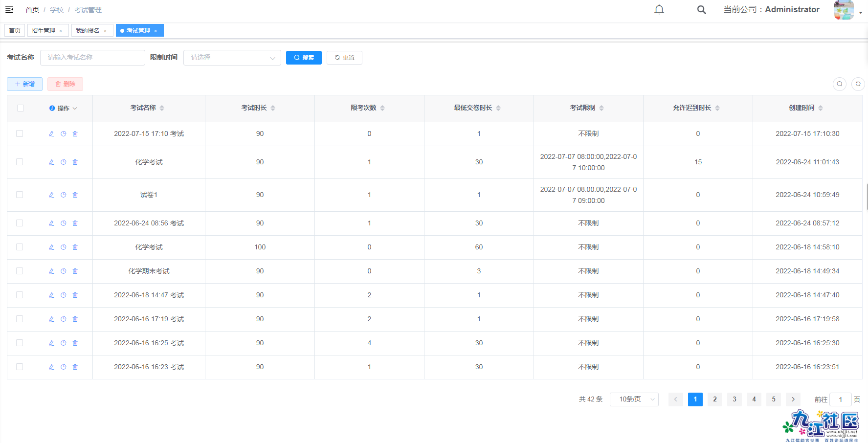Viewport: 868px width, 443px height.
Task: Click edit icon for 2022-07-15 17:10 考试 row
Action: (x=52, y=134)
